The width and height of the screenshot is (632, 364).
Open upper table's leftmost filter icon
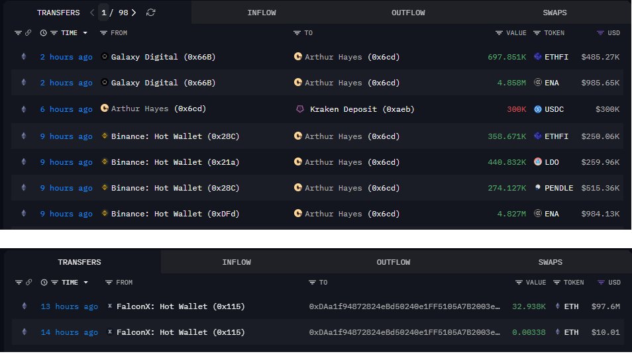point(18,33)
